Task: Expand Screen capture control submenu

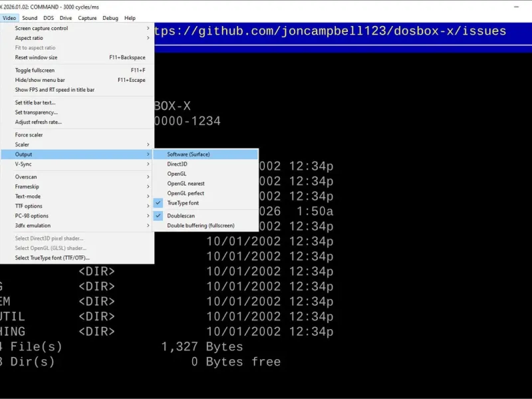Action: point(77,28)
